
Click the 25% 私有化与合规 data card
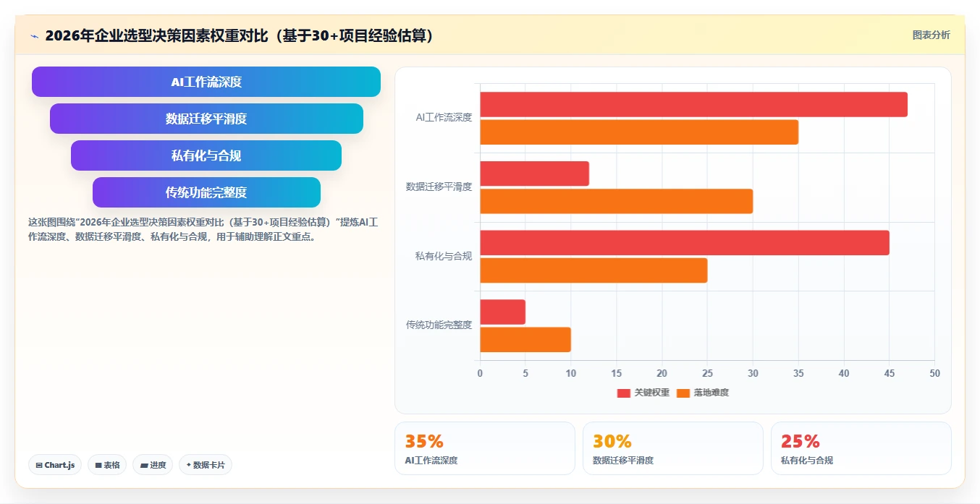pos(861,448)
